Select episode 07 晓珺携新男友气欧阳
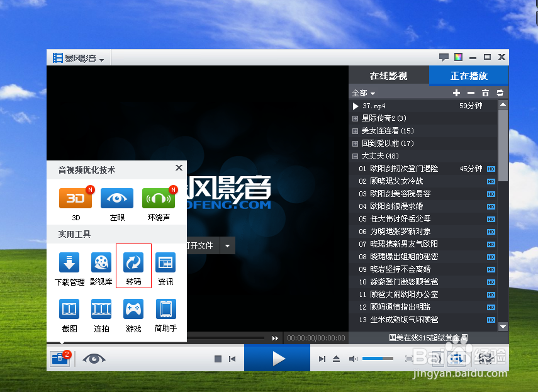Screen dimensions: 538x392 423,244
